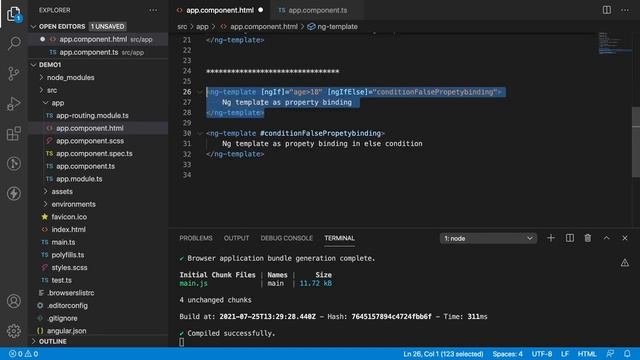The height and width of the screenshot is (360, 640).
Task: Open the Source Control view
Action: pos(14,73)
